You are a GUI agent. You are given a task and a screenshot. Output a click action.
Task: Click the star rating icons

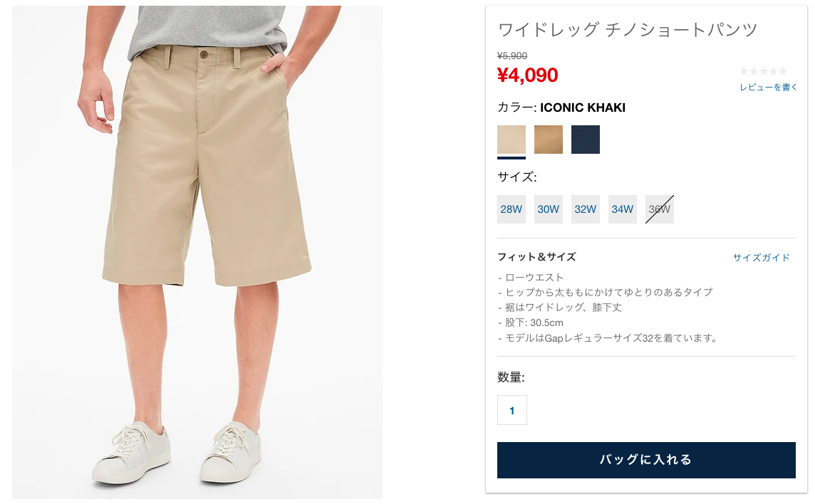coord(764,71)
